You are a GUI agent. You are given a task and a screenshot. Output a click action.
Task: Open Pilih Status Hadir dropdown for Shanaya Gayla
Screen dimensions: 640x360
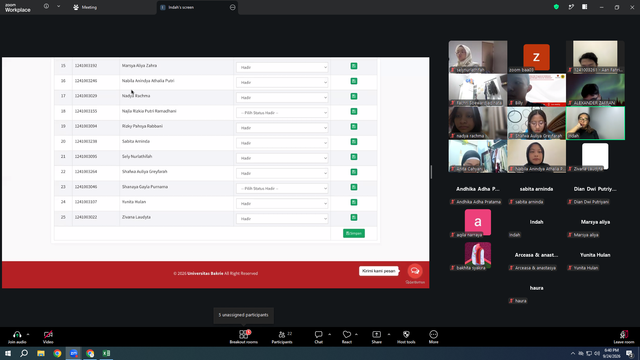(282, 188)
